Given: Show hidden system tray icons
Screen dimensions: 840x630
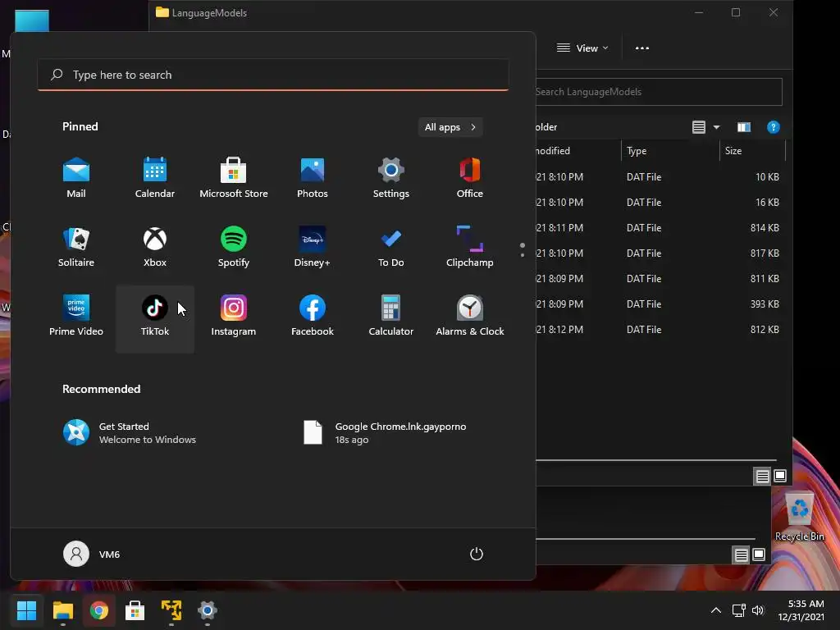Looking at the screenshot, I should coord(715,610).
